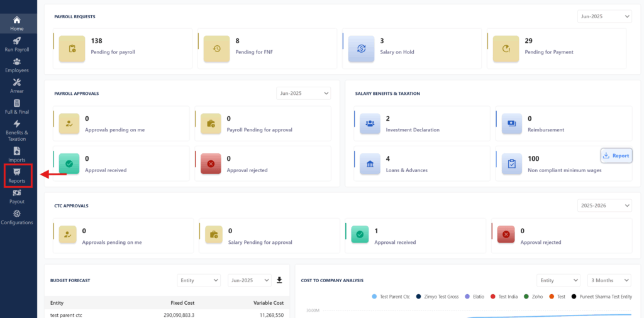Image resolution: width=644 pixels, height=318 pixels.
Task: Open Full & Final settlement page
Action: (17, 107)
